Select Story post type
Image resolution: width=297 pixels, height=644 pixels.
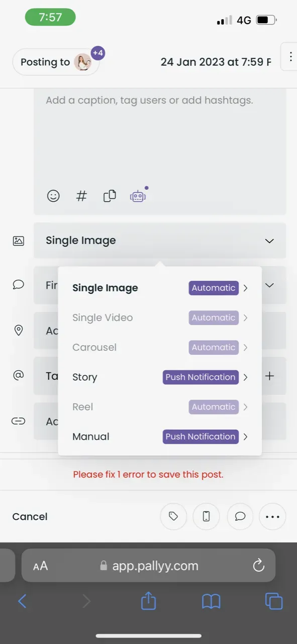click(85, 377)
